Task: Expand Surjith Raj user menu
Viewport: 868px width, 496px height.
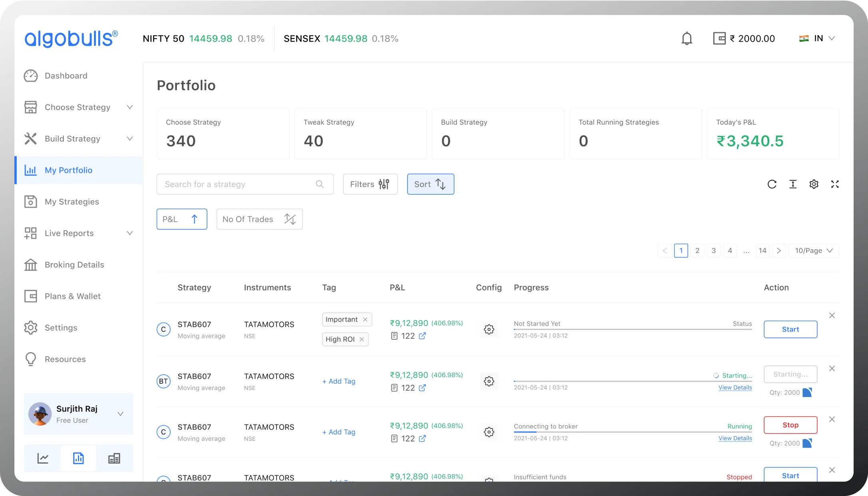Action: pos(78,414)
